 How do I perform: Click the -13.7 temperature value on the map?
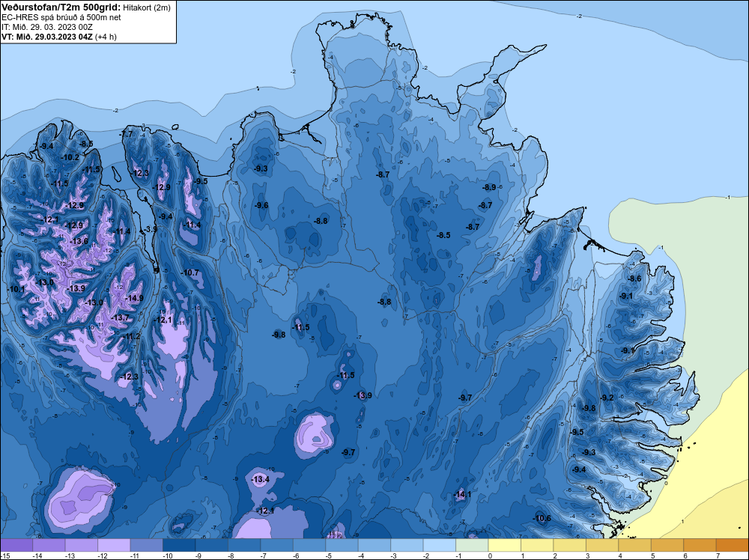pyautogui.click(x=120, y=317)
